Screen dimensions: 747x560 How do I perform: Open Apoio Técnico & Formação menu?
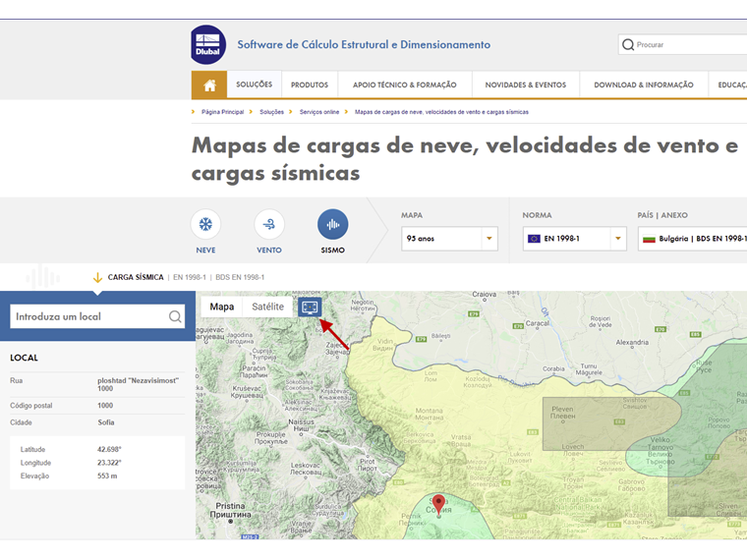pos(405,84)
